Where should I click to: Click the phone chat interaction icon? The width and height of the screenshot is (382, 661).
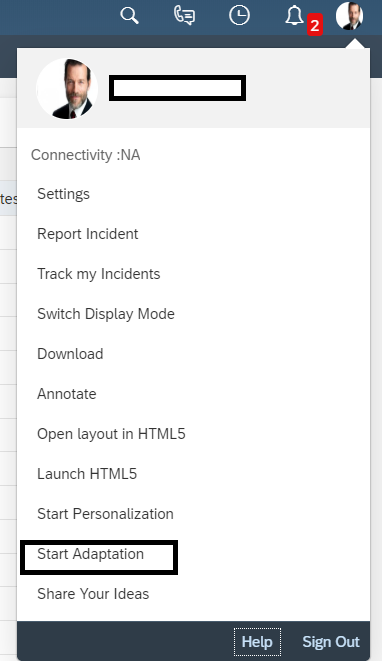click(185, 16)
